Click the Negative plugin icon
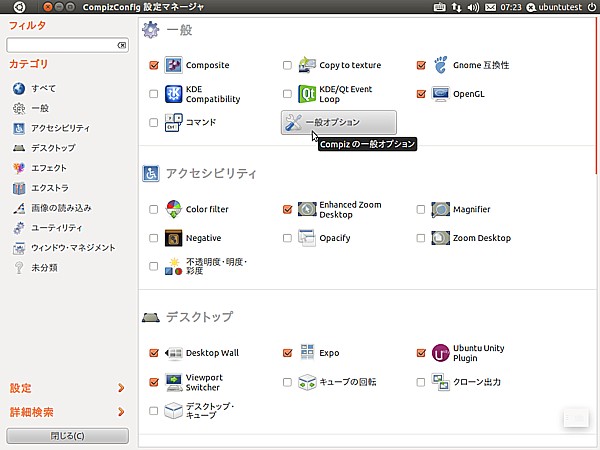Screen dimensions: 600x450 click(x=173, y=238)
